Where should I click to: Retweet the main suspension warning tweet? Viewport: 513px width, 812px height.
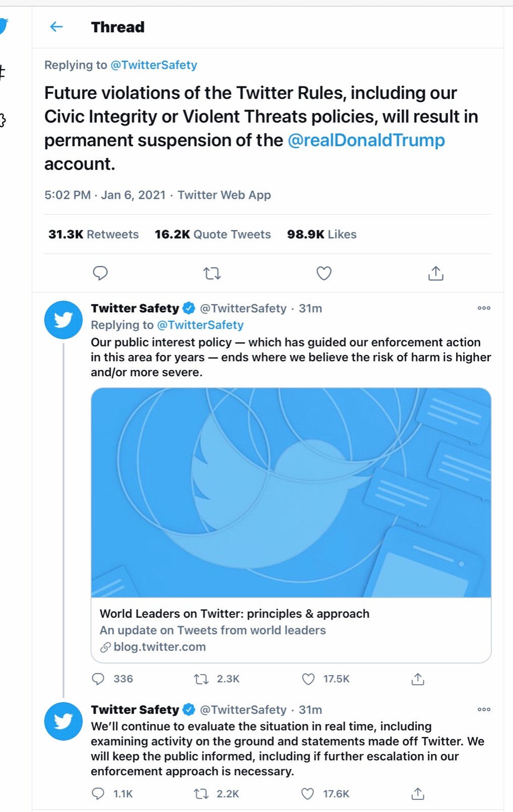[212, 273]
